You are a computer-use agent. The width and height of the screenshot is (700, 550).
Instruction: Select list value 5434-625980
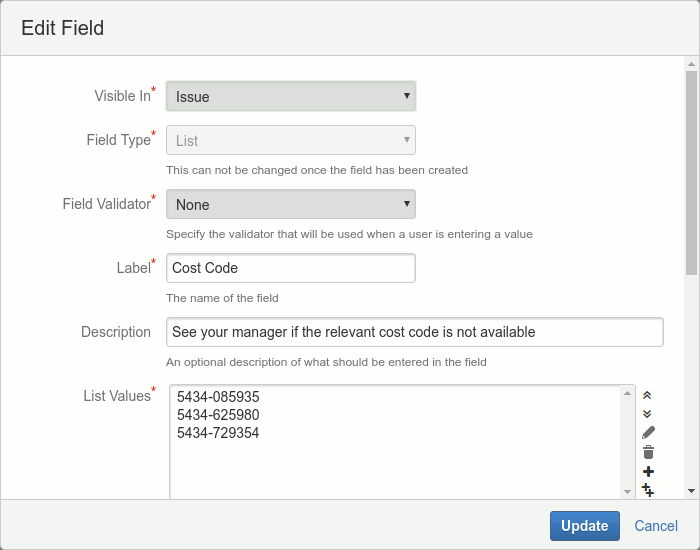[218, 415]
